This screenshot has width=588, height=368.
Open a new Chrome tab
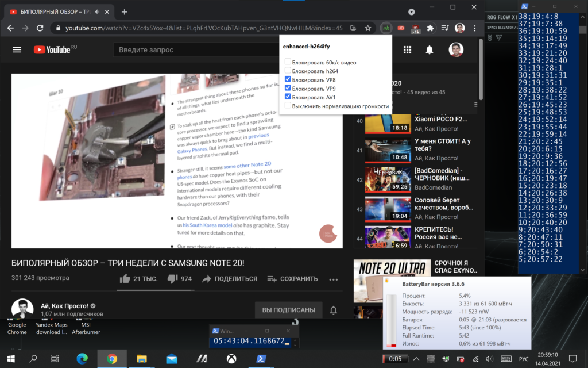point(125,12)
